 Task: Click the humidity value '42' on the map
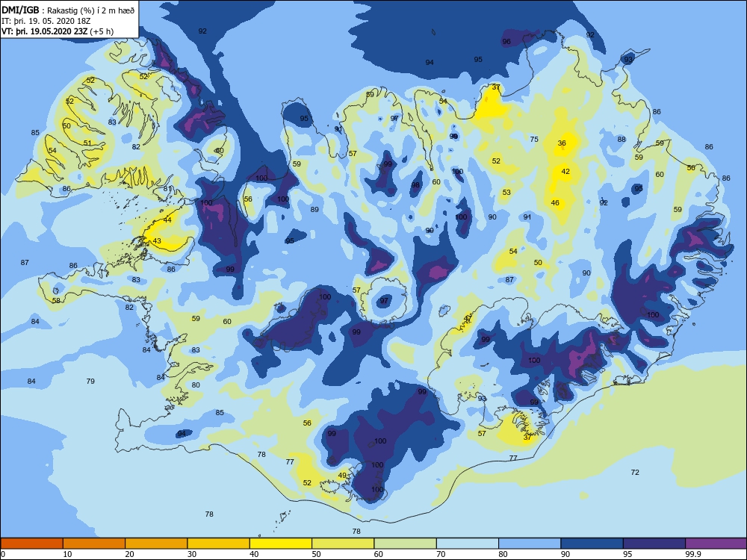point(565,172)
